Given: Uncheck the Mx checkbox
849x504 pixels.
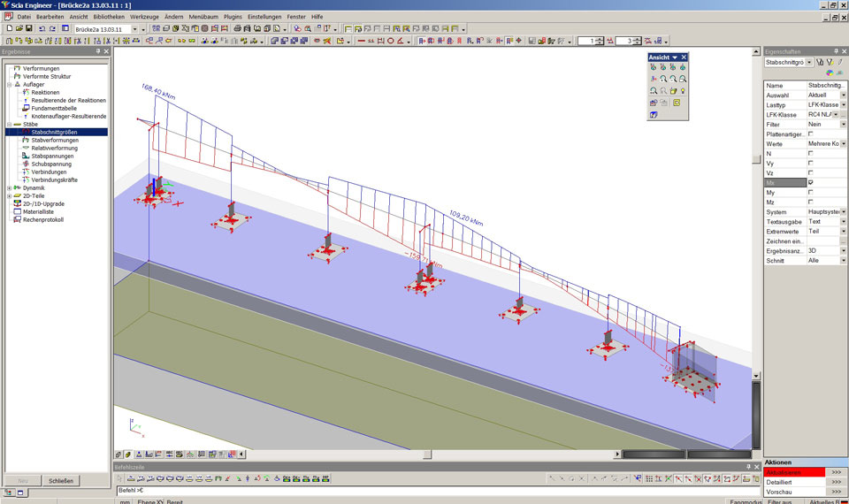Looking at the screenshot, I should coord(811,182).
